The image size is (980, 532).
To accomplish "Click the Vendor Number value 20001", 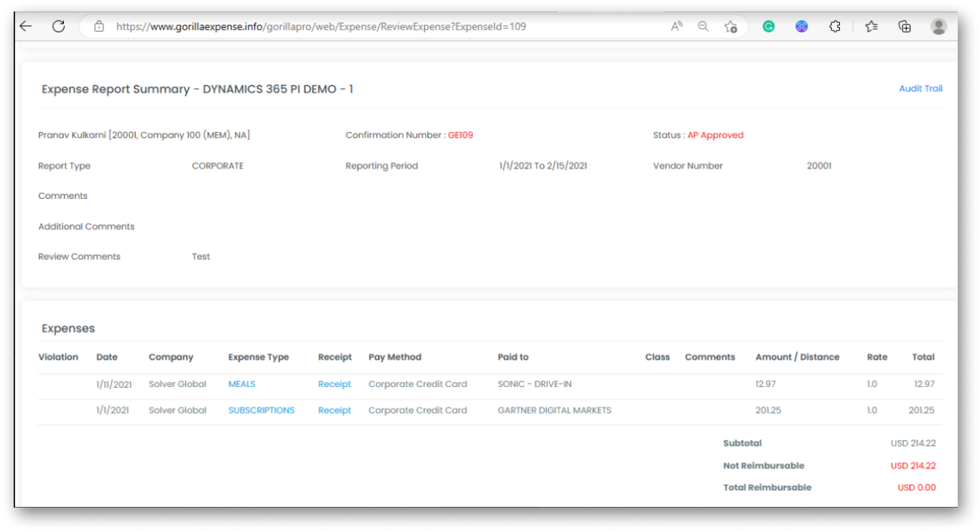I will click(x=819, y=166).
